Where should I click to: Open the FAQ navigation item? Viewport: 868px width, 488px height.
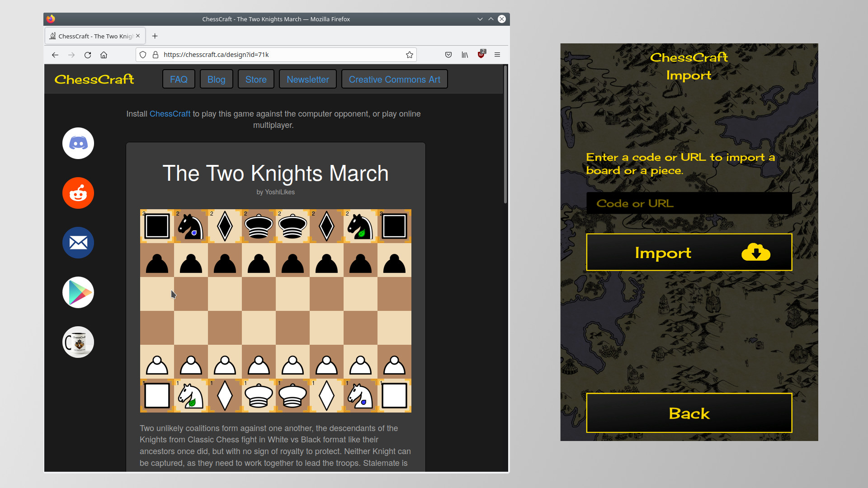(x=178, y=79)
